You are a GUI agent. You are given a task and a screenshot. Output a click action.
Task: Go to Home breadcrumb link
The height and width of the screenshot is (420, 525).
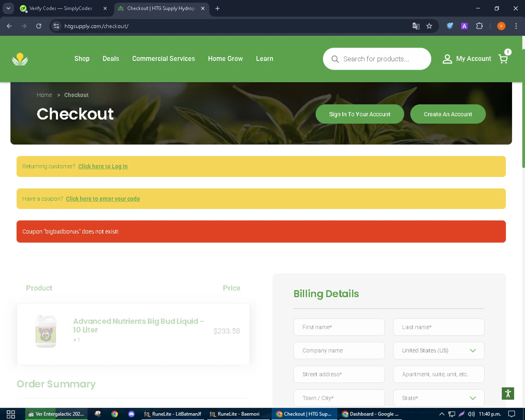pos(44,95)
